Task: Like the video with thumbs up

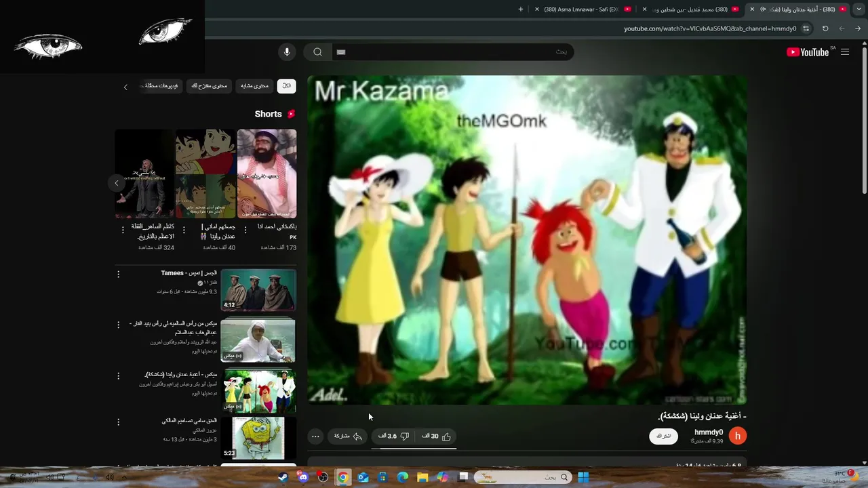Action: pyautogui.click(x=436, y=436)
